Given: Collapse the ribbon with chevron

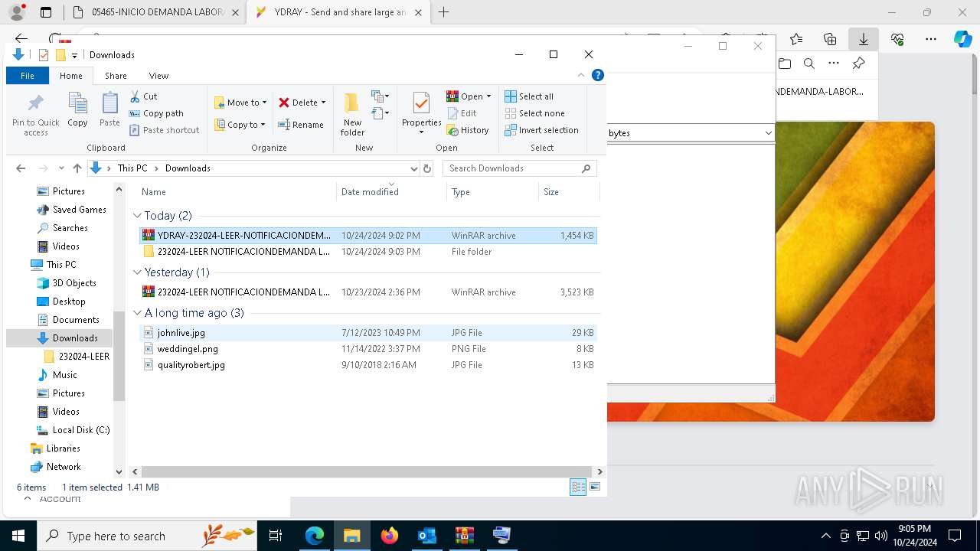Looking at the screenshot, I should [x=581, y=75].
